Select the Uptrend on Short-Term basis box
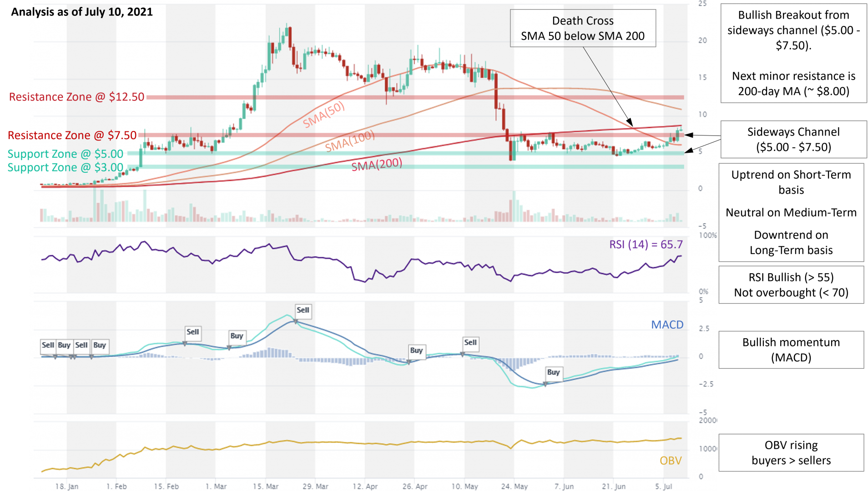 [x=791, y=212]
